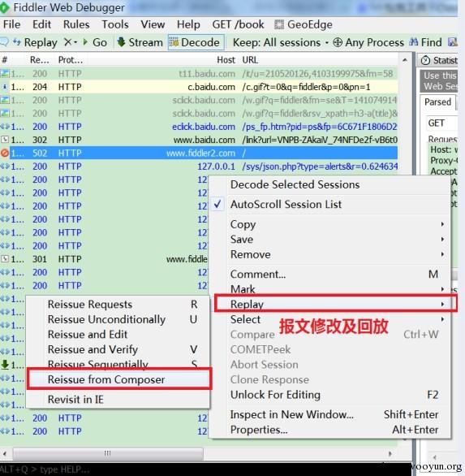Toggle the AutoScroll Session List checkmark
The height and width of the screenshot is (476, 465).
[217, 205]
